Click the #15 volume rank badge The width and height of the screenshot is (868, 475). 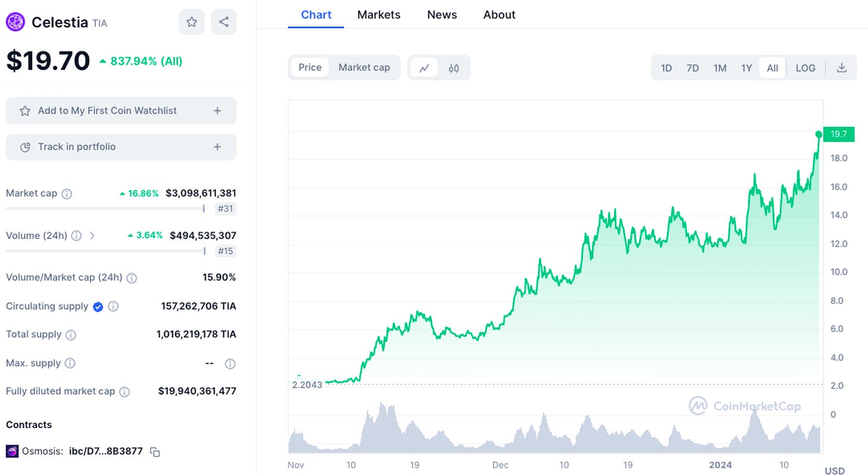click(x=225, y=251)
